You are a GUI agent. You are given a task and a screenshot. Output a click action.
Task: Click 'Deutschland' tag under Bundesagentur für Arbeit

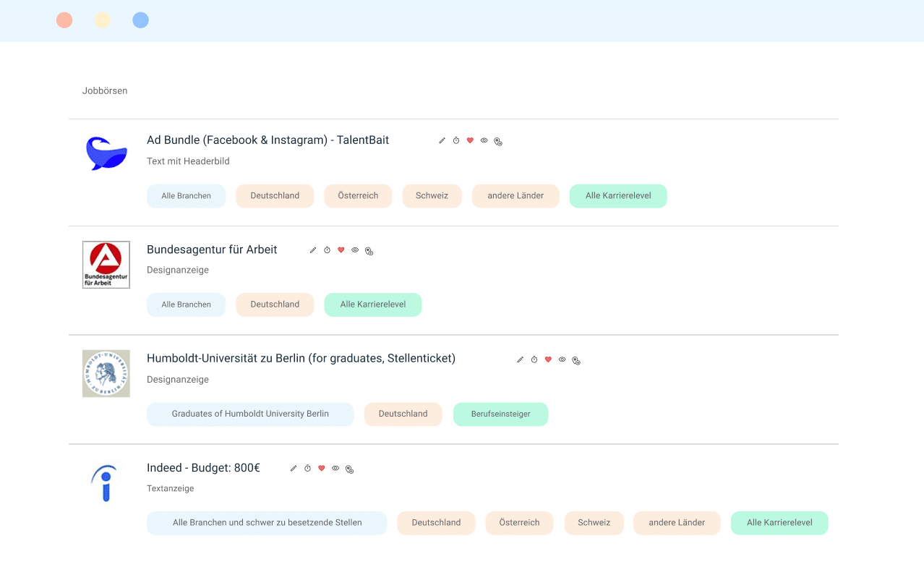coord(275,304)
